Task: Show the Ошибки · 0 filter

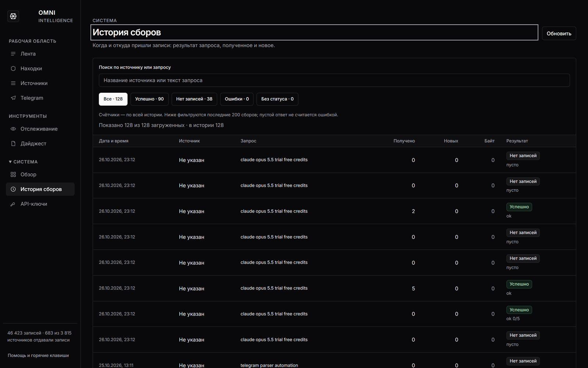Action: 237,99
